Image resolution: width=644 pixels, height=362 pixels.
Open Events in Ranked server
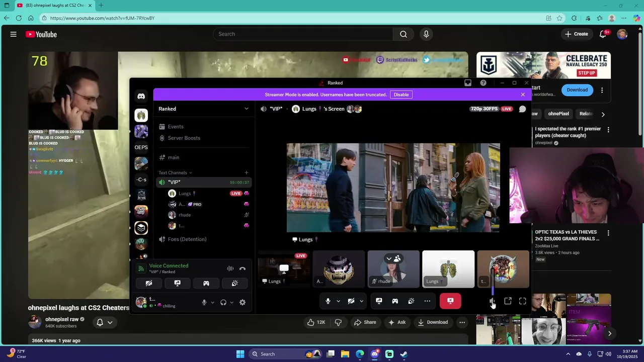(203, 127)
